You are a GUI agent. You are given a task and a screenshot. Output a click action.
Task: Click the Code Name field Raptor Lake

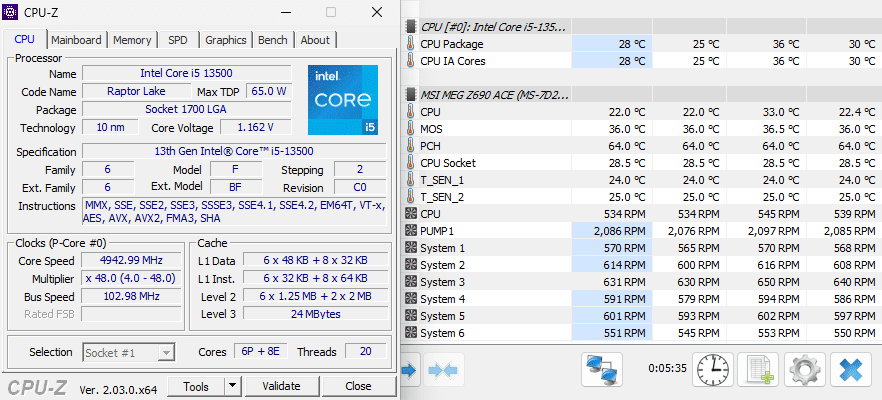(x=137, y=91)
